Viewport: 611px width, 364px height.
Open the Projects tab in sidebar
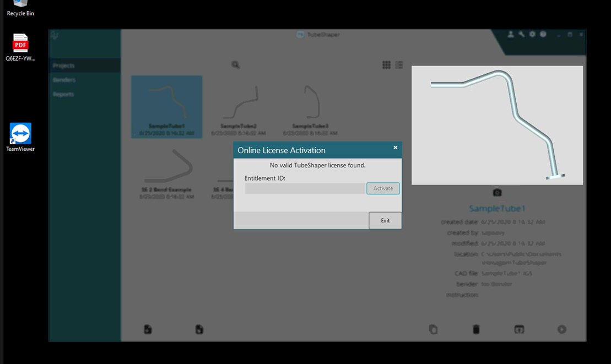click(64, 66)
